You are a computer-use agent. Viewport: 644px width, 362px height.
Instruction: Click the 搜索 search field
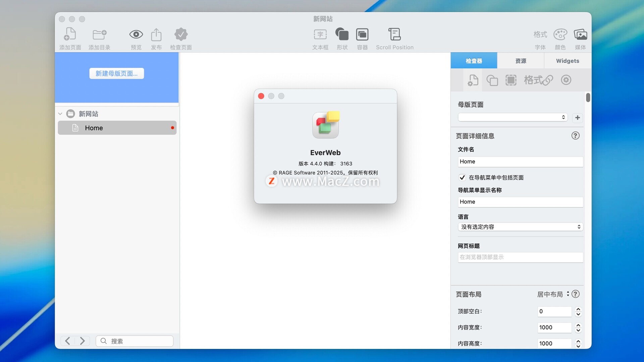(x=135, y=341)
